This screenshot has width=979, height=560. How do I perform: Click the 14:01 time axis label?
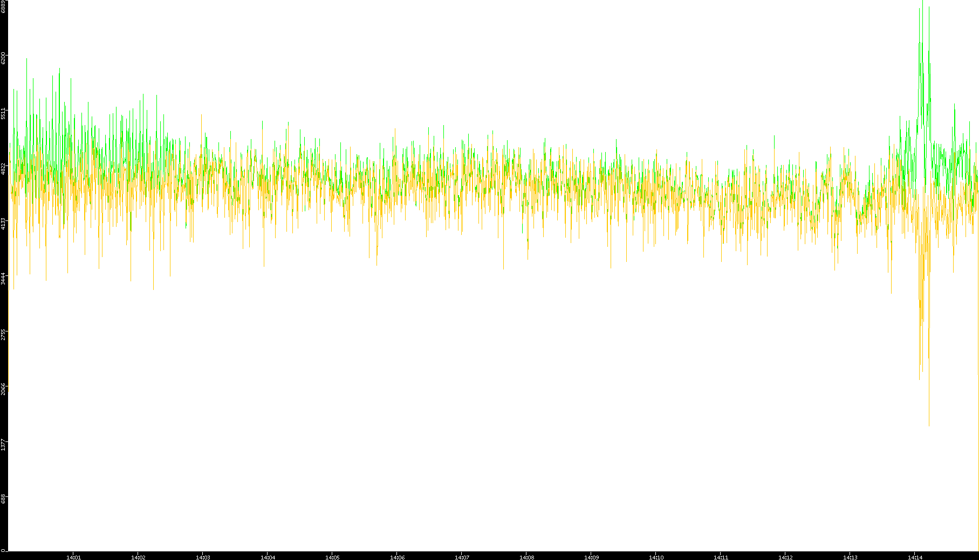click(73, 557)
